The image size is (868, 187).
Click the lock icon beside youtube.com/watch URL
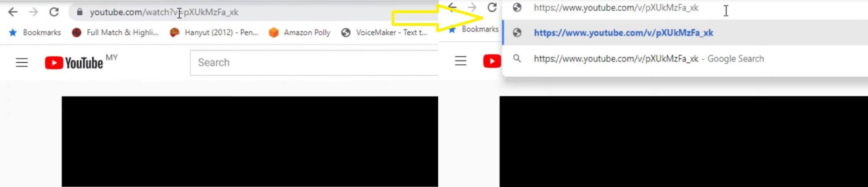pyautogui.click(x=79, y=12)
